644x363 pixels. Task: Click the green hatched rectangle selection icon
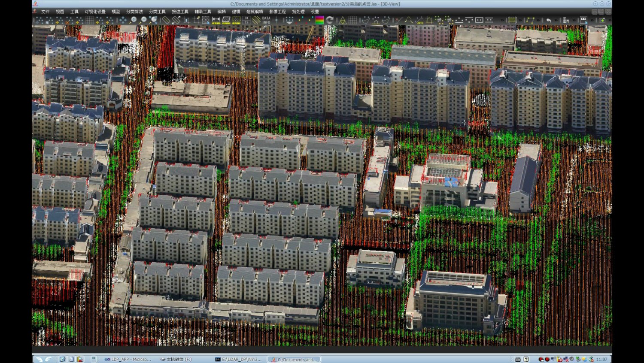coord(512,20)
